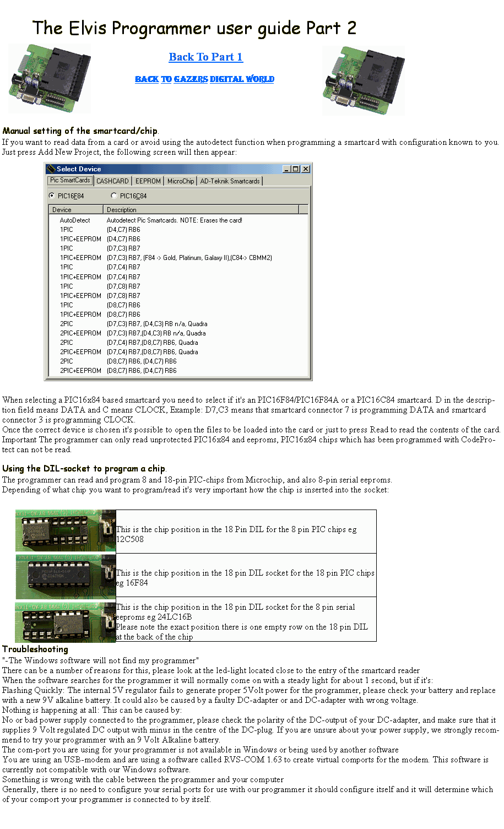Click the left Elvis programmer board image
Viewport: 504px width, 829px height.
[x=50, y=79]
